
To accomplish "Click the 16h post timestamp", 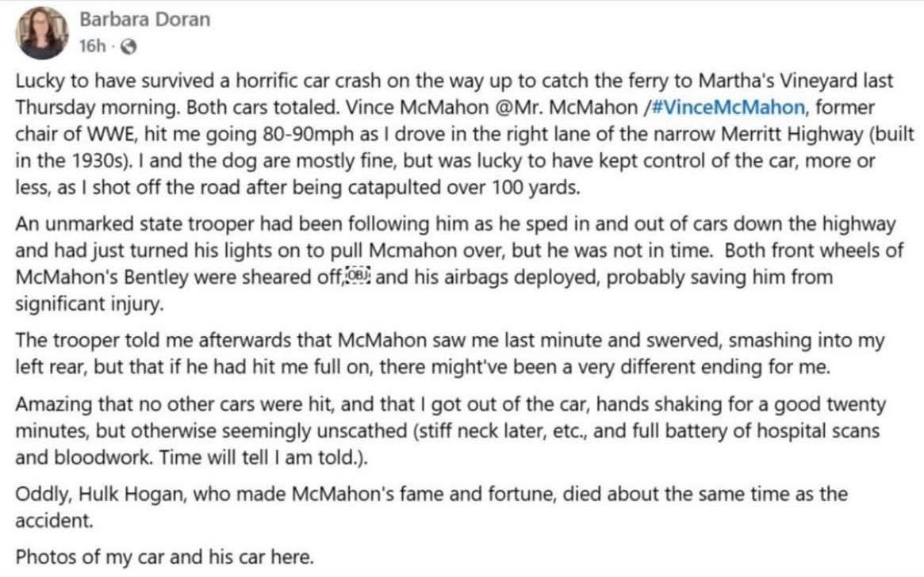I will pyautogui.click(x=92, y=46).
